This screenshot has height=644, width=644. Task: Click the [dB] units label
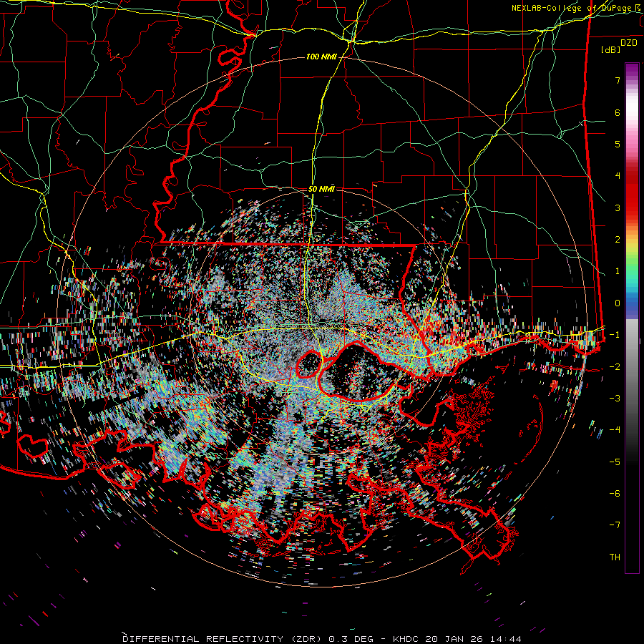tap(610, 49)
